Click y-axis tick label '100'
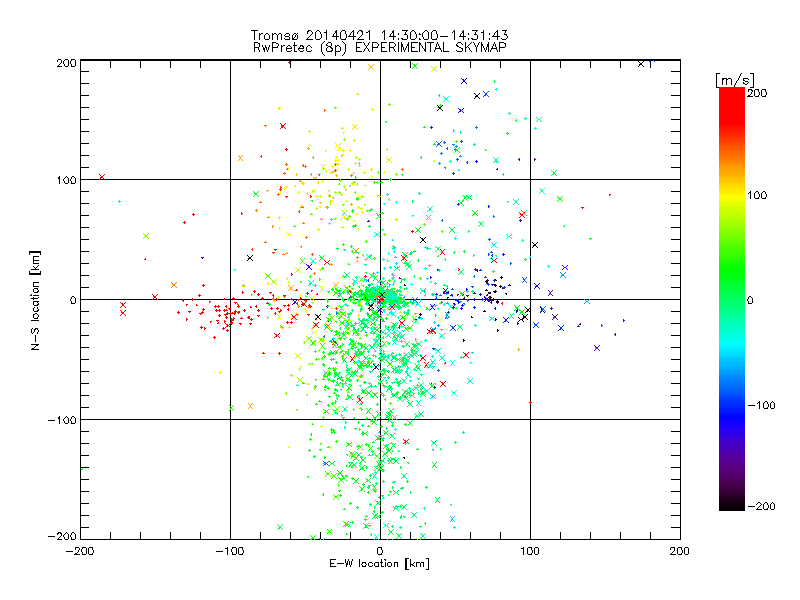The image size is (800, 600). pyautogui.click(x=66, y=180)
